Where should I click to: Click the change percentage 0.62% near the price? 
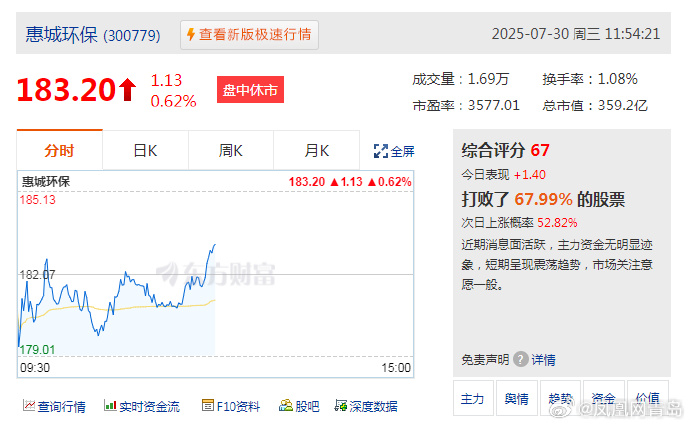[x=173, y=101]
